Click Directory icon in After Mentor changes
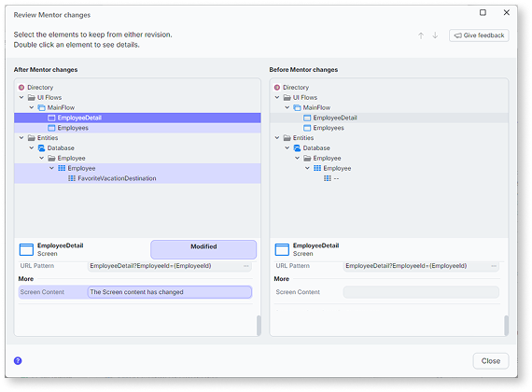Image resolution: width=532 pixels, height=392 pixels. click(21, 88)
